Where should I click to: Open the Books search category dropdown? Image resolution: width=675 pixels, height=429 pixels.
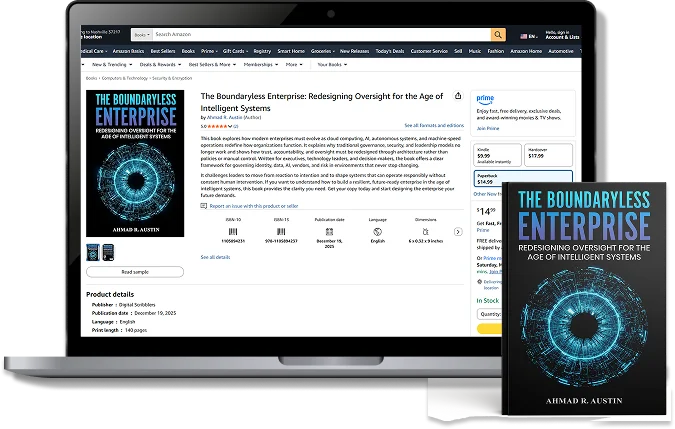142,34
